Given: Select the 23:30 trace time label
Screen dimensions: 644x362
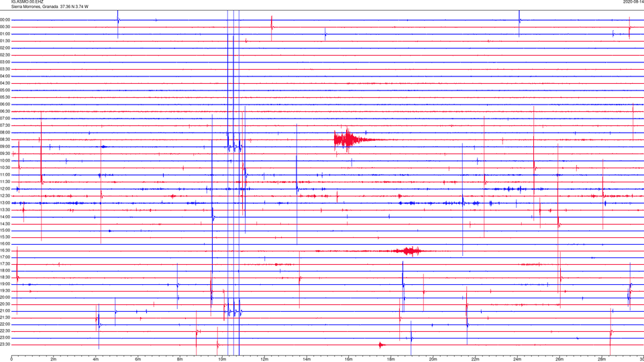Looking at the screenshot, I should pos(5,345).
